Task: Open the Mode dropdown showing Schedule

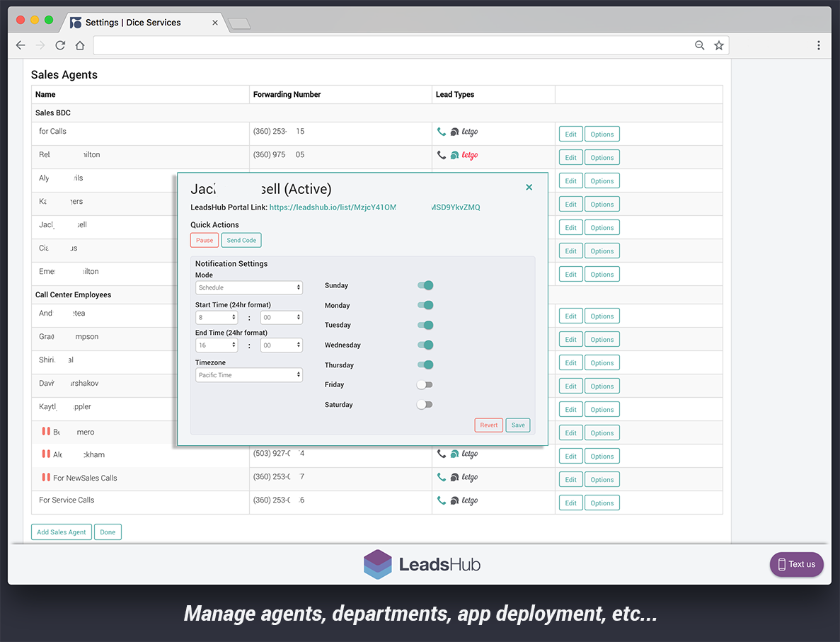Action: [x=249, y=288]
